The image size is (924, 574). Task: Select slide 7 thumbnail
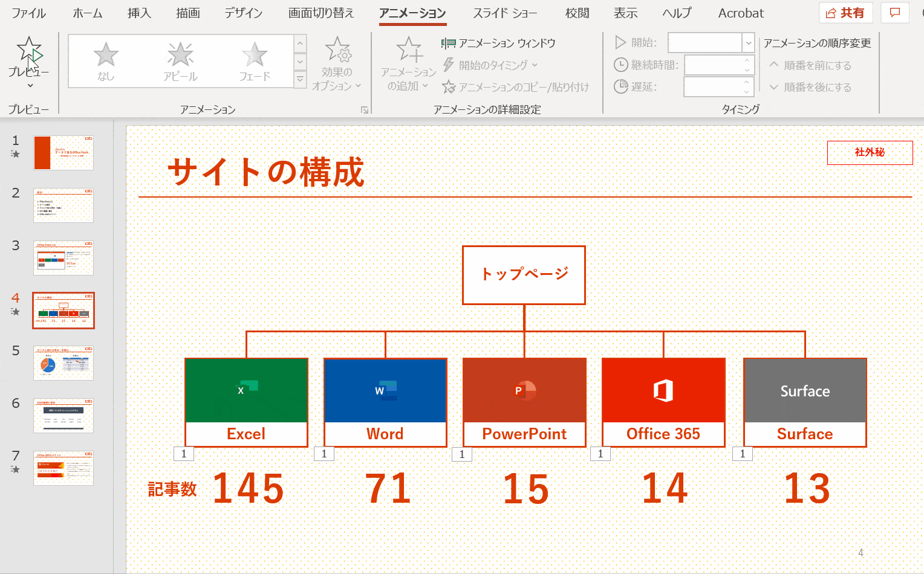pos(63,468)
